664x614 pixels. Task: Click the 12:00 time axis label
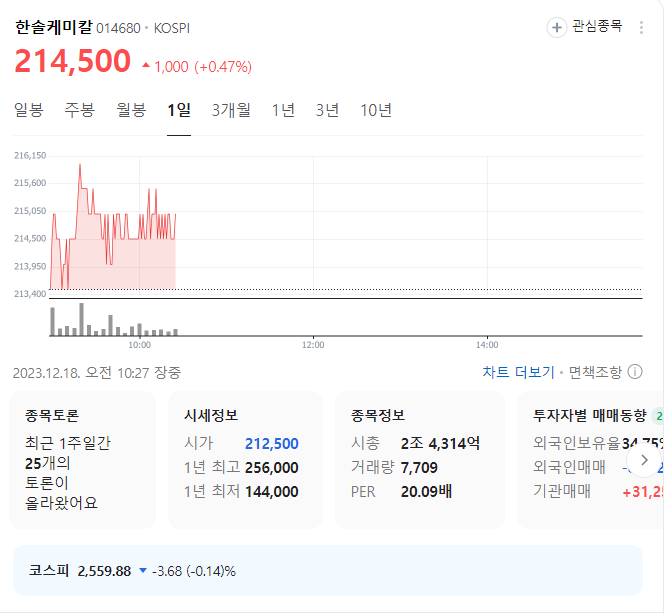click(x=313, y=345)
